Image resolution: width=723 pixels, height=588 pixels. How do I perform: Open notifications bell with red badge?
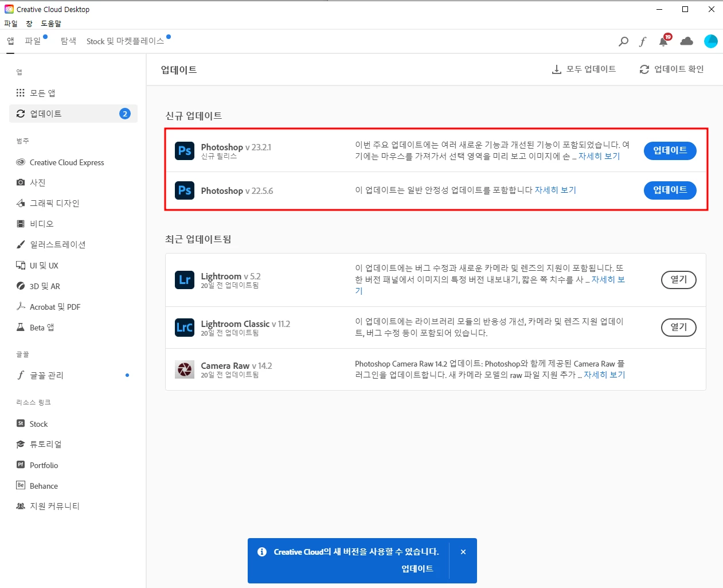[664, 40]
